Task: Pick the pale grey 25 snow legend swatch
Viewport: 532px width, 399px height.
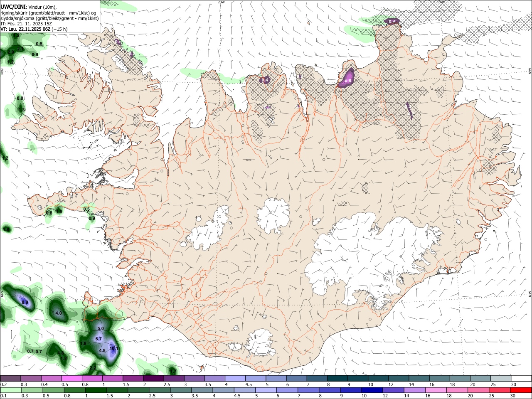Action: click(501, 379)
